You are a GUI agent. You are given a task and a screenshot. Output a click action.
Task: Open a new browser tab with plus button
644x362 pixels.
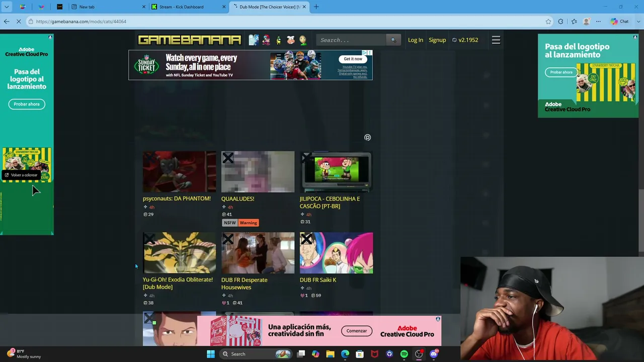(x=316, y=7)
